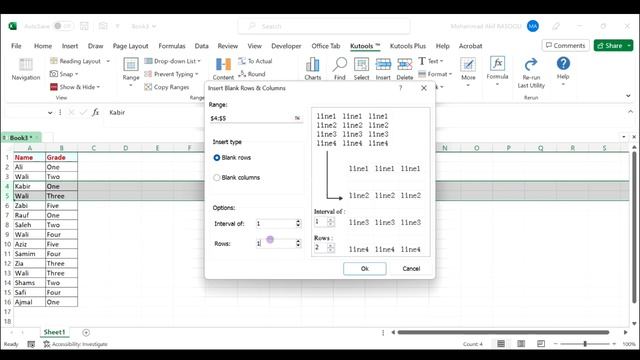Click the Rows input field
The width and height of the screenshot is (640, 360).
coord(276,243)
